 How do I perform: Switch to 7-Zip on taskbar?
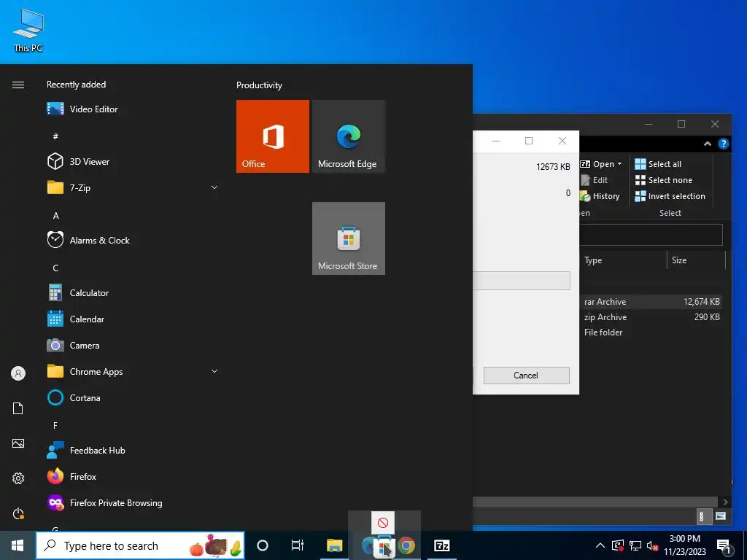click(x=442, y=545)
